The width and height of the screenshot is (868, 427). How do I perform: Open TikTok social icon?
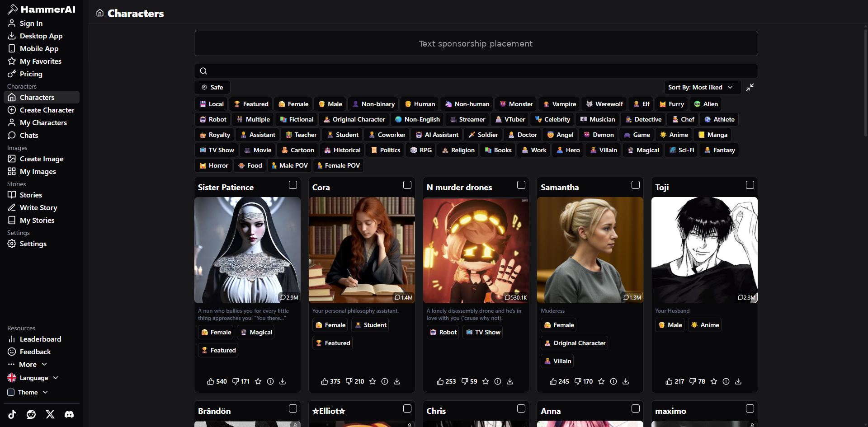12,414
